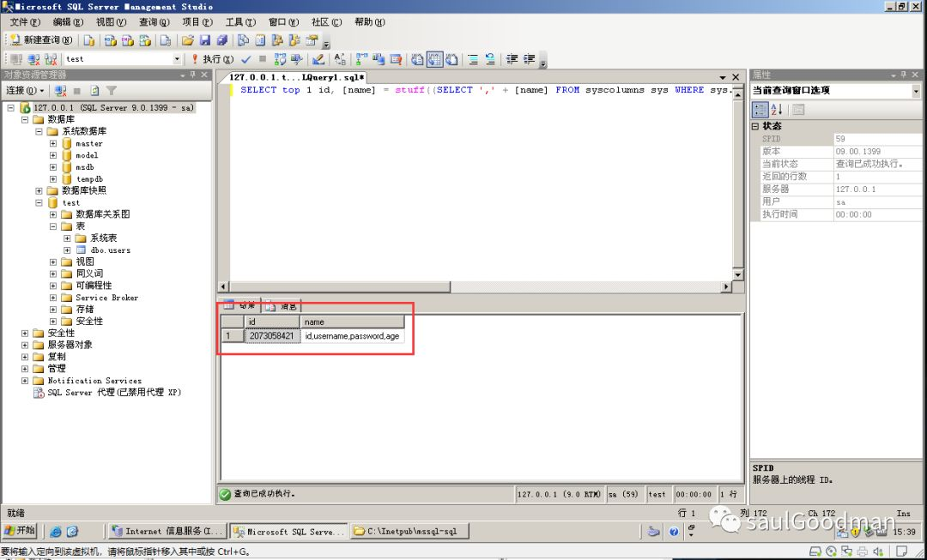Click the 执行 execute button
The width and height of the screenshot is (927, 560).
212,59
